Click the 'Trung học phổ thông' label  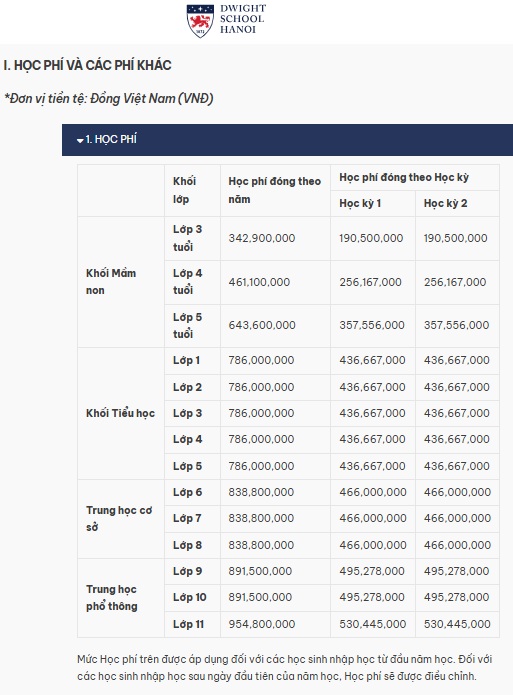[x=111, y=597]
